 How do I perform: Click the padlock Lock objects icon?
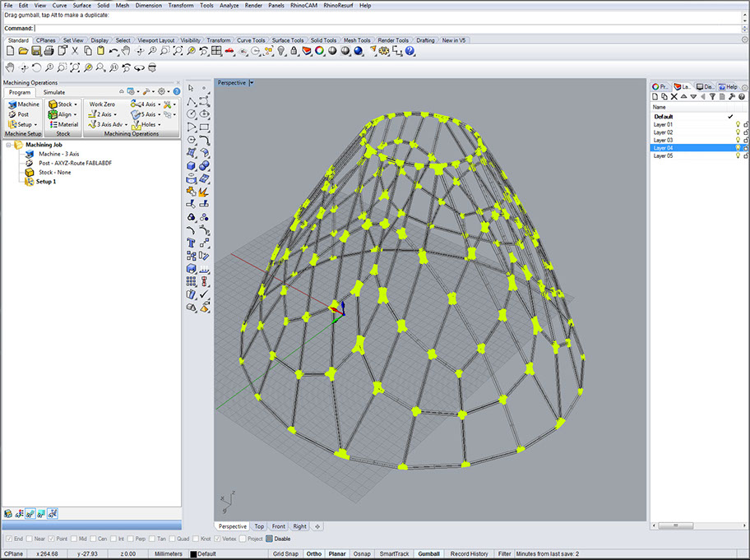pos(294,51)
